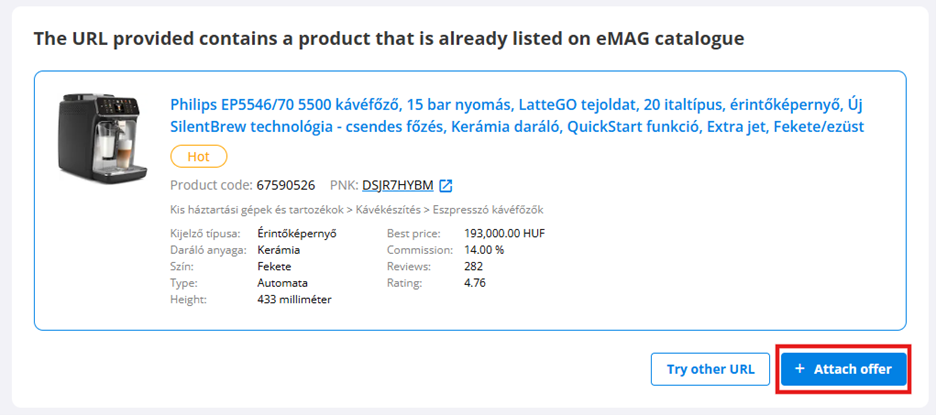The width and height of the screenshot is (936, 415).
Task: Click the 14.00 % commission value
Action: (484, 250)
